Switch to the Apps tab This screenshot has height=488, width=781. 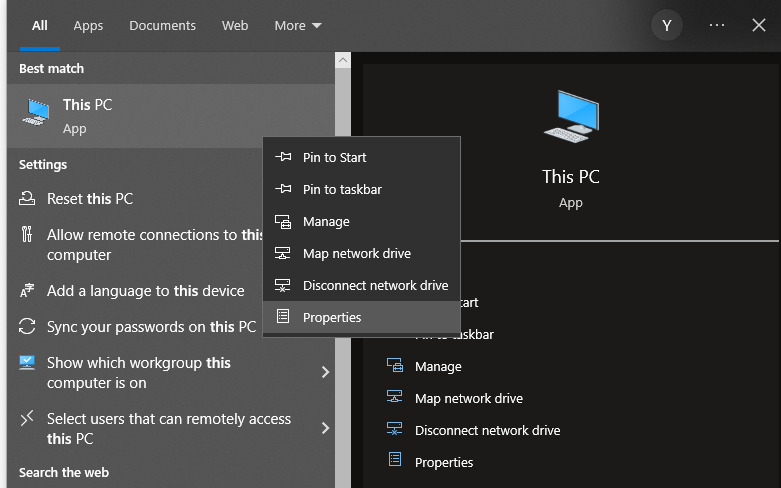pyautogui.click(x=88, y=26)
